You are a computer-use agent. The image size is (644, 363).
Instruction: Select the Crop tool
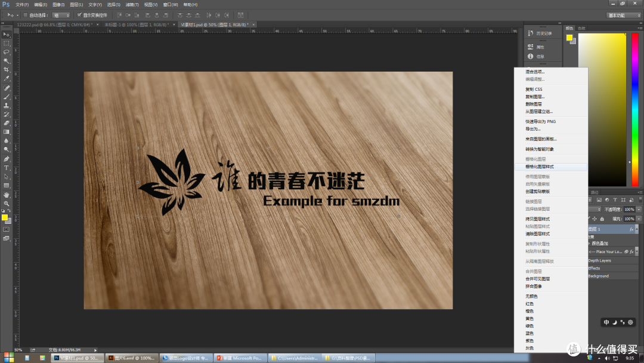[x=6, y=69]
